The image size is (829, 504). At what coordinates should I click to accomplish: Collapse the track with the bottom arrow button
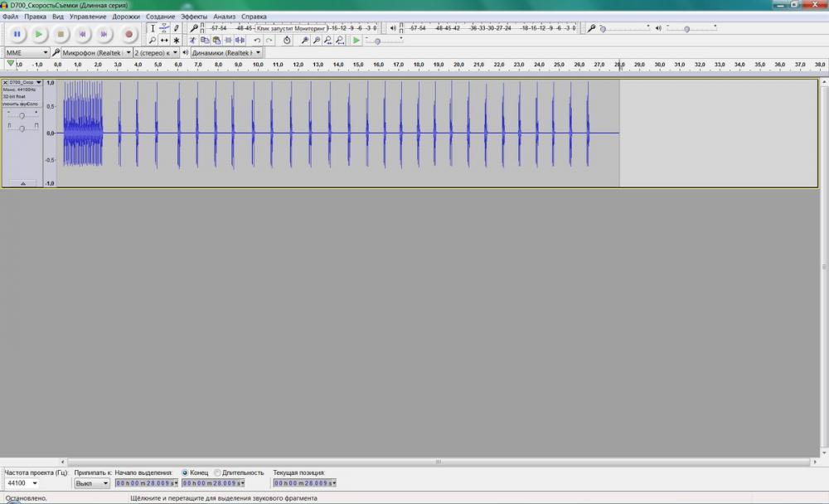22,183
